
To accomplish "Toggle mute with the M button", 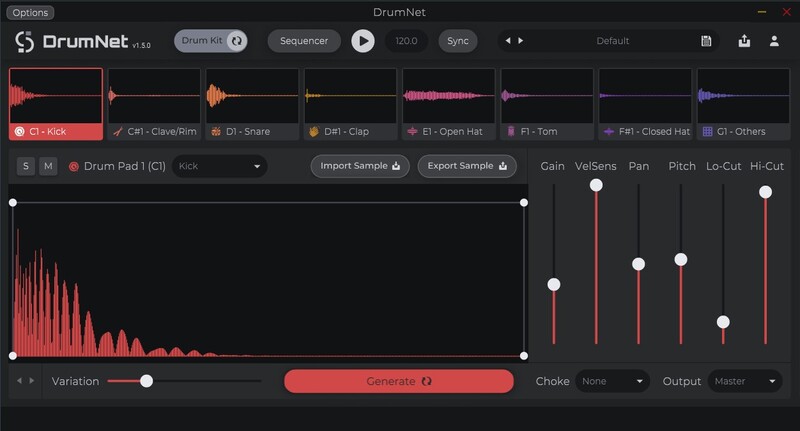I will point(48,166).
